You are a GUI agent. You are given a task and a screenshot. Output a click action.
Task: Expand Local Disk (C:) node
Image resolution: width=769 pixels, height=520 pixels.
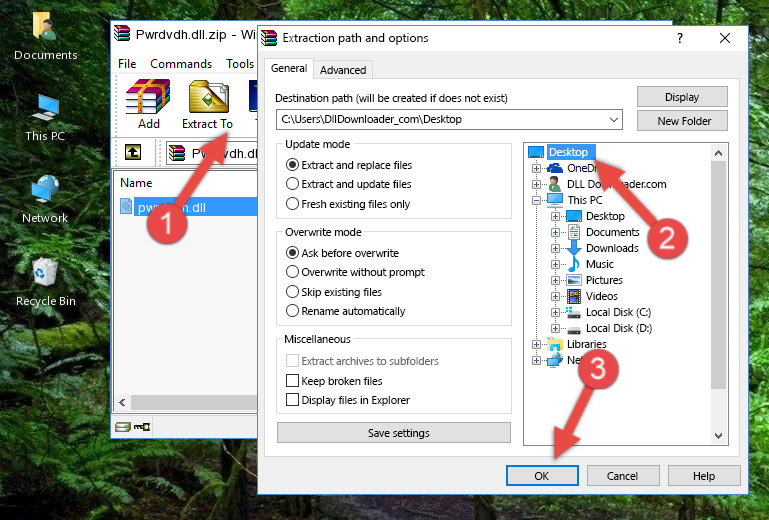click(x=555, y=312)
